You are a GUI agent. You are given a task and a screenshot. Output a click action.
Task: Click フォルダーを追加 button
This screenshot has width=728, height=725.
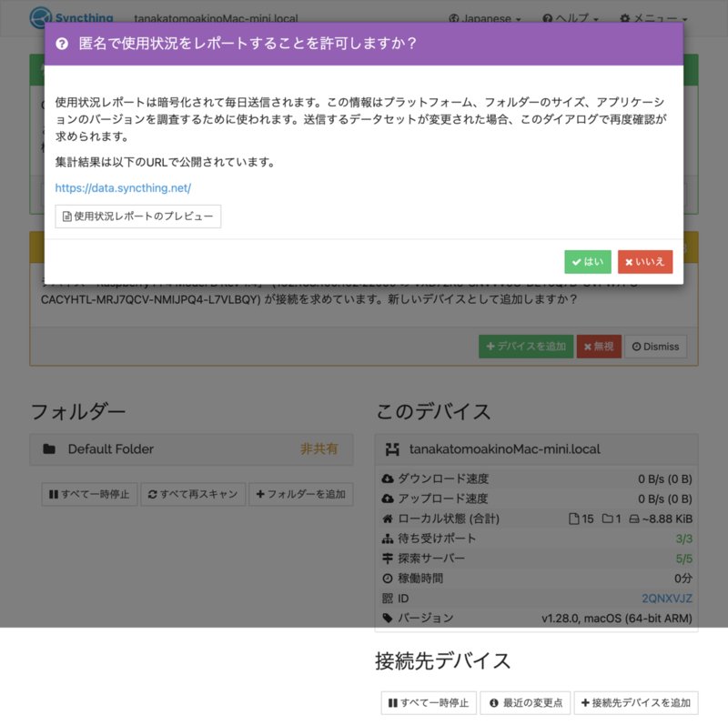point(301,494)
